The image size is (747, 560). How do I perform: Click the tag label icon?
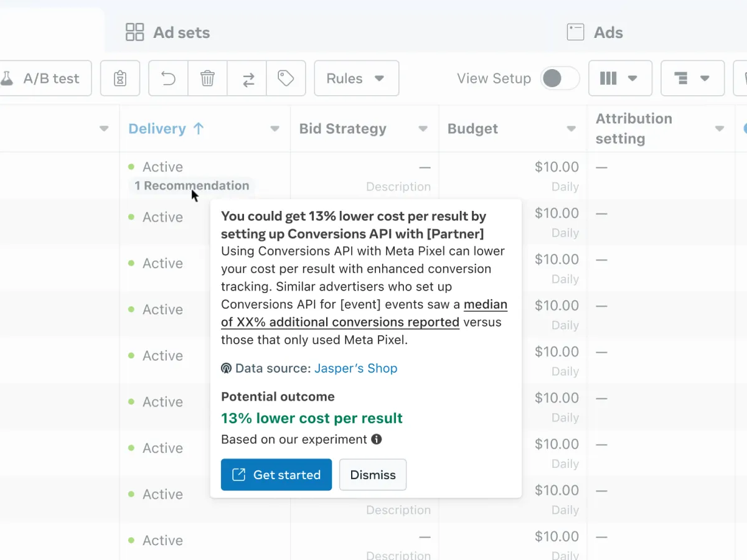[286, 78]
